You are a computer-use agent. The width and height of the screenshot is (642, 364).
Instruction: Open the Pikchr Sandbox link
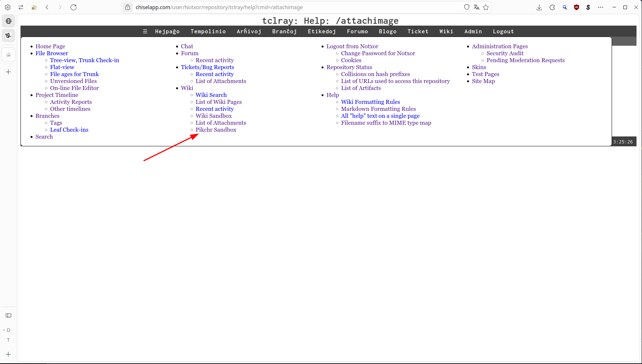(216, 130)
